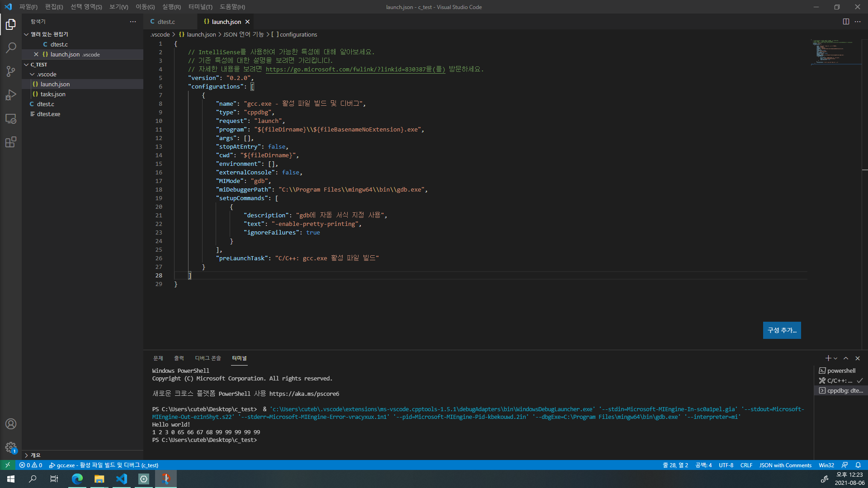
Task: Click the new terminal plus icon
Action: [828, 358]
